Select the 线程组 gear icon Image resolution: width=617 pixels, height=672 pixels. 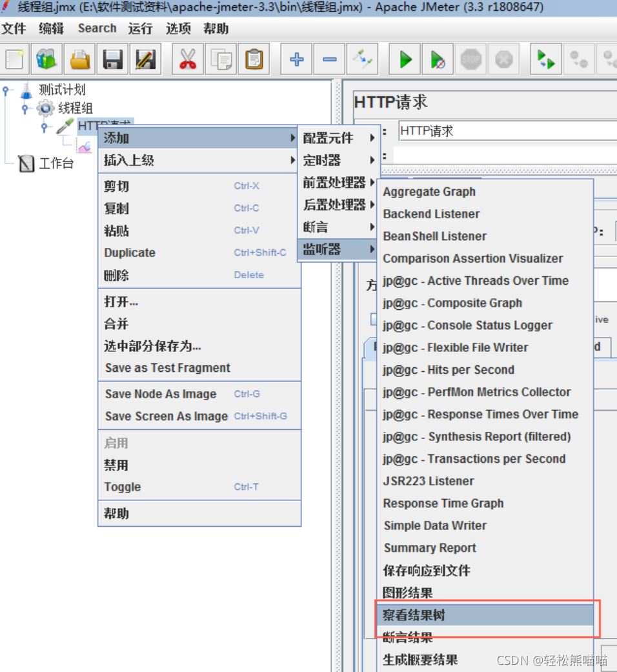pyautogui.click(x=45, y=108)
